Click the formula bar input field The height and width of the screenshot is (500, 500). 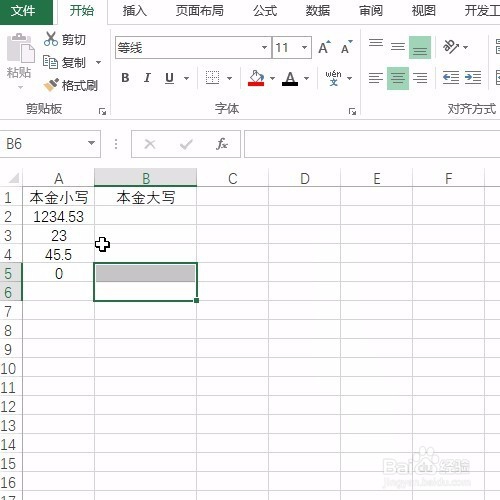point(372,144)
